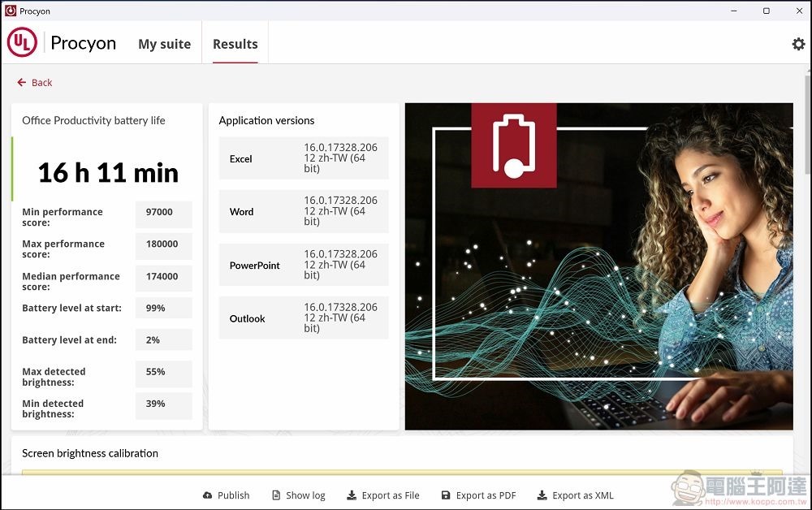
Task: Click the Max detected brightness value 55%
Action: 164,374
